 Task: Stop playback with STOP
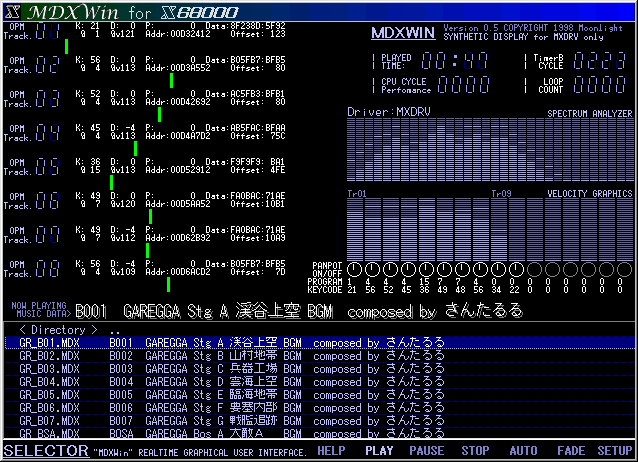tap(475, 451)
